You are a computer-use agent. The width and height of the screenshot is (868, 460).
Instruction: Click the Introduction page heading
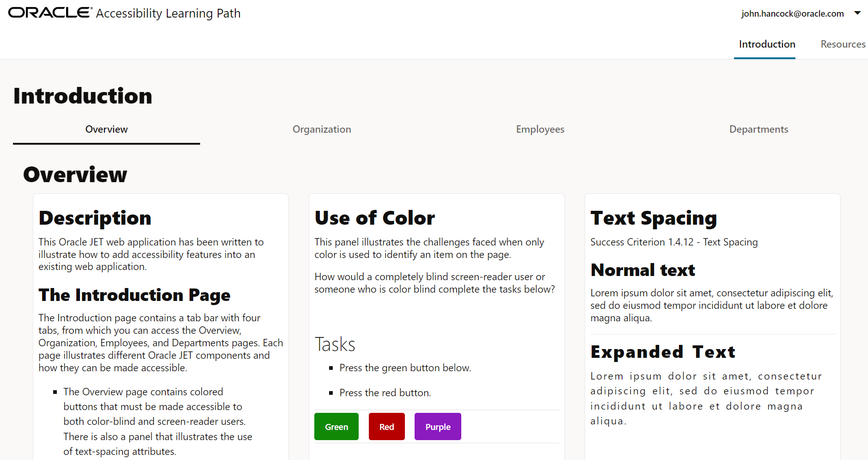point(83,96)
